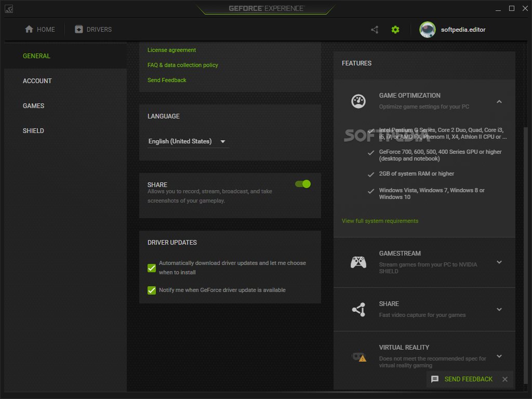
Task: Close the GeForce Experience window
Action: pos(525,8)
